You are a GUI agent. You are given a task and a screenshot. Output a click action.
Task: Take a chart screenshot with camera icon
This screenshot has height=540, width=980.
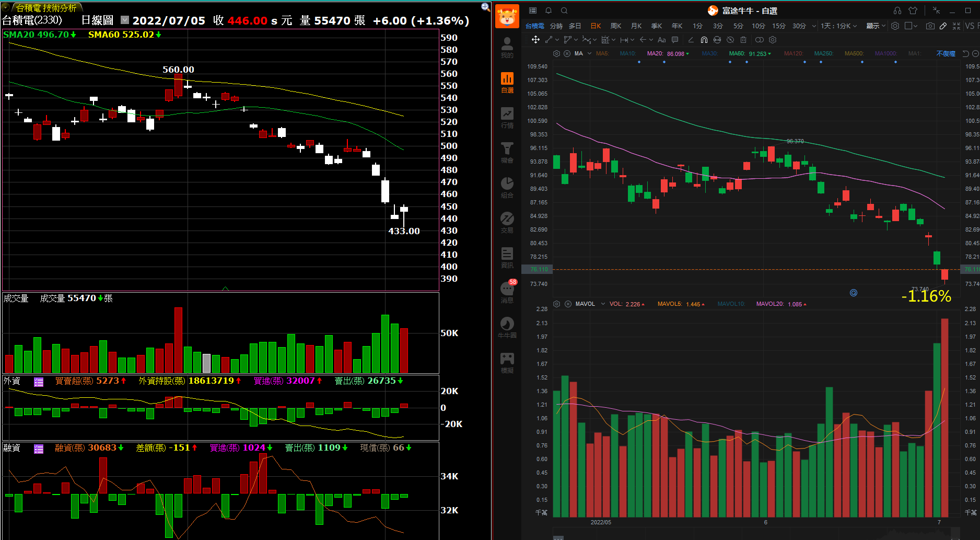(x=930, y=26)
